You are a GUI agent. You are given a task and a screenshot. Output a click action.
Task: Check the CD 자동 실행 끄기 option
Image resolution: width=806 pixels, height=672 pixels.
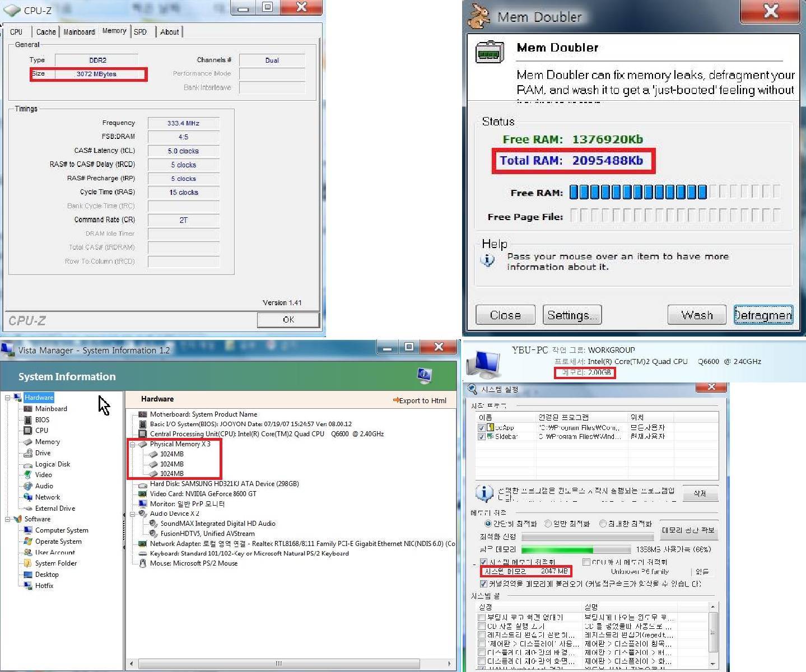482,626
